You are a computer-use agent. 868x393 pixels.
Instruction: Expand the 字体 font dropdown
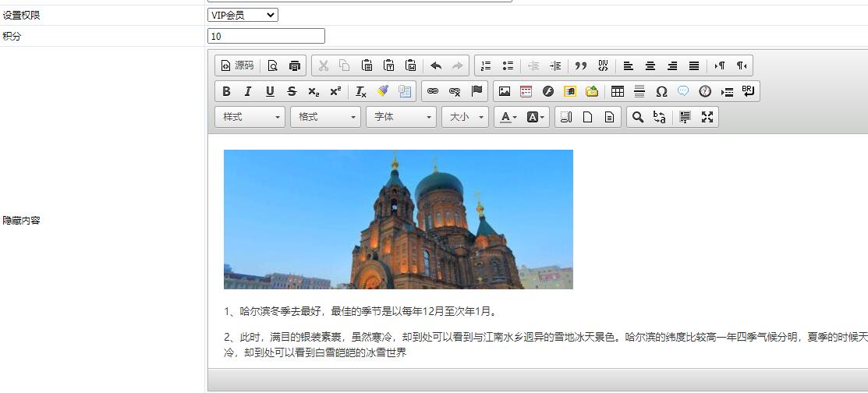(402, 117)
